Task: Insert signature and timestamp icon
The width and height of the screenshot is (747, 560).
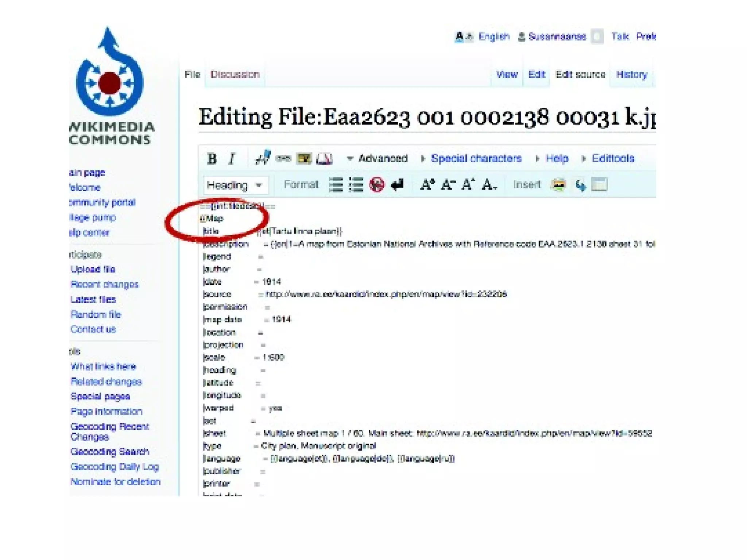Action: (263, 158)
